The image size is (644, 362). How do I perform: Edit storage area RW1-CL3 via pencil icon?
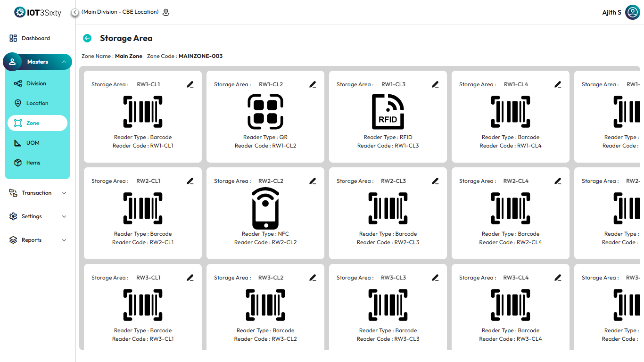435,85
